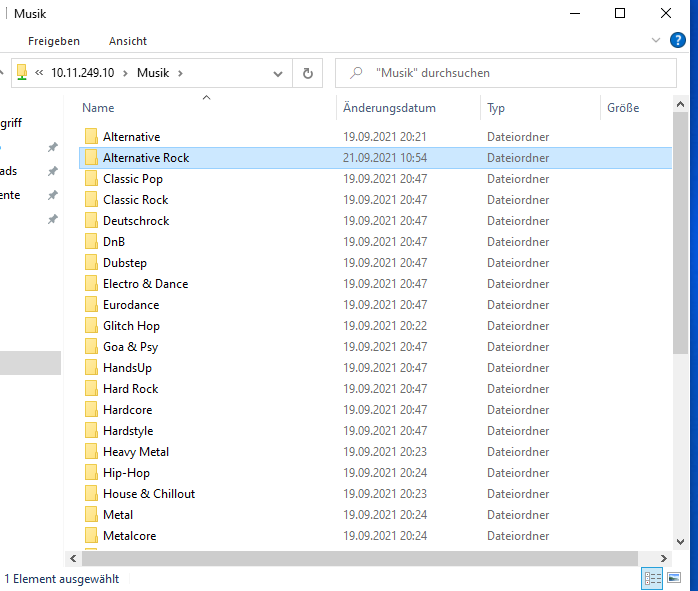The height and width of the screenshot is (591, 698).
Task: Click the Metal folder icon
Action: (91, 515)
